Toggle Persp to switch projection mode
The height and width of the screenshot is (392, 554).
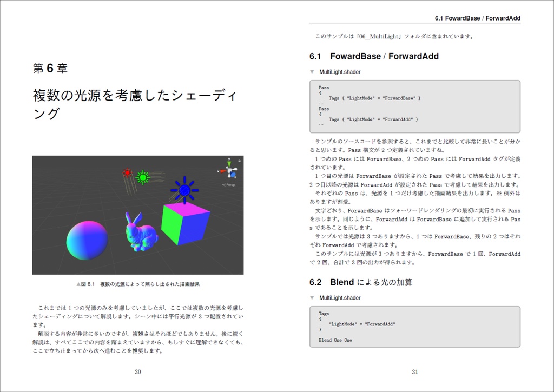pos(232,184)
